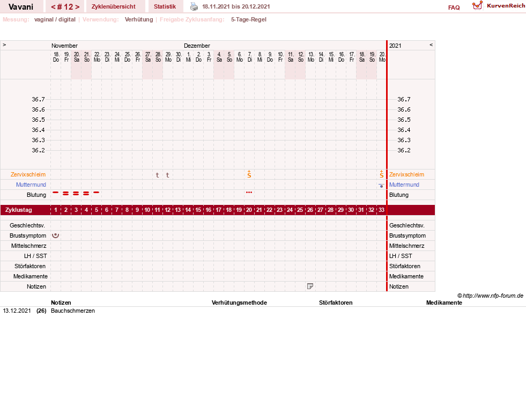The width and height of the screenshot is (526, 420).
Task: Open the KurvenReich link
Action: point(506,6)
